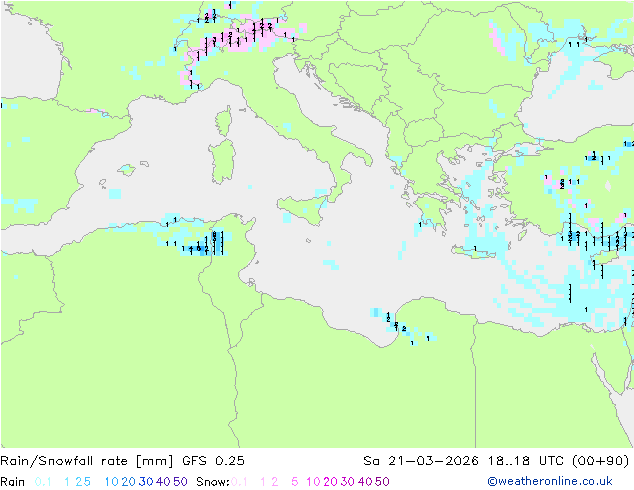Select the Snow legend value 30
This screenshot has width=634, height=490.
(348, 482)
